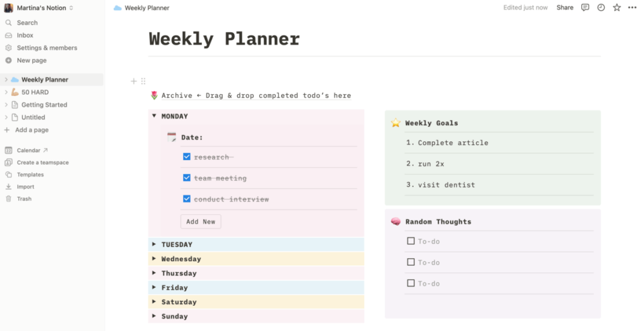This screenshot has width=644, height=331.
Task: Click the Share button
Action: point(565,8)
